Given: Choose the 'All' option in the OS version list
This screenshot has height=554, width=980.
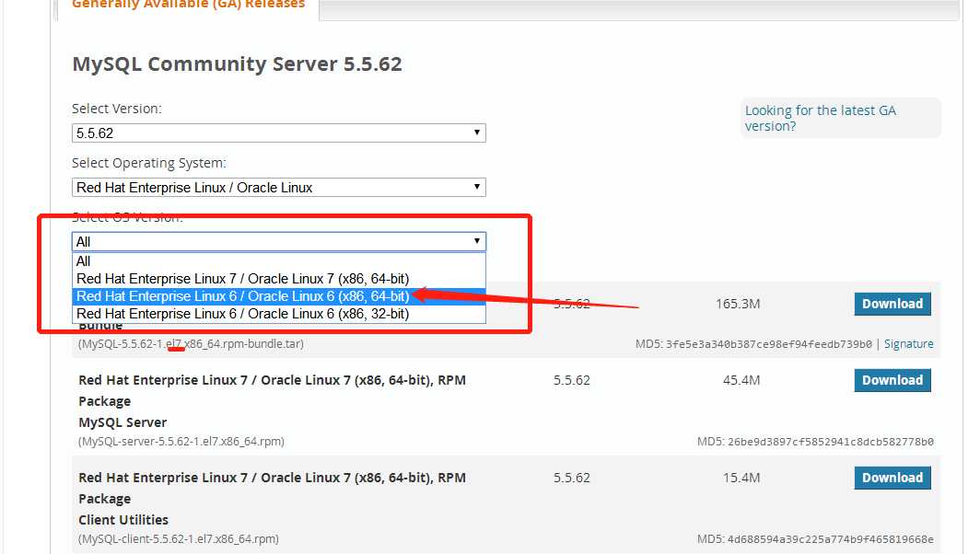Looking at the screenshot, I should 279,261.
